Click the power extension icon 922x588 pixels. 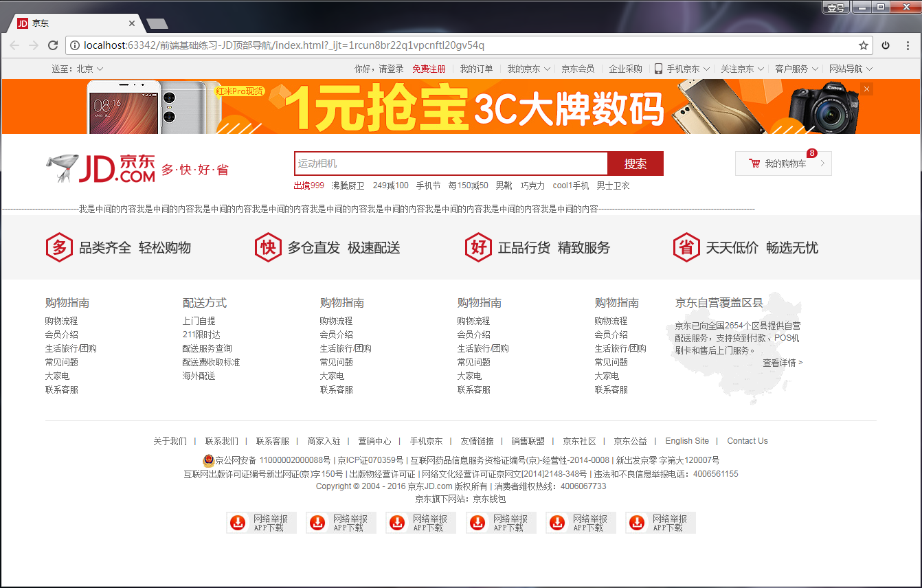coord(886,45)
